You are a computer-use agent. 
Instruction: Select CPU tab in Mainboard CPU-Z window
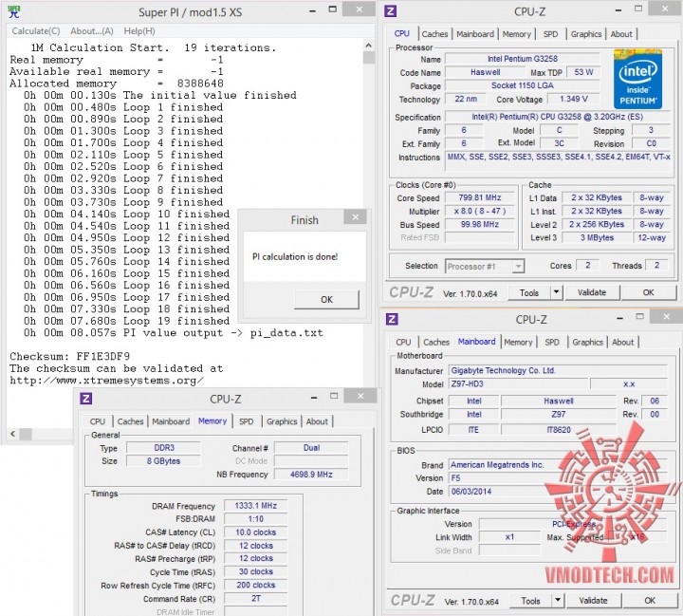click(x=403, y=343)
